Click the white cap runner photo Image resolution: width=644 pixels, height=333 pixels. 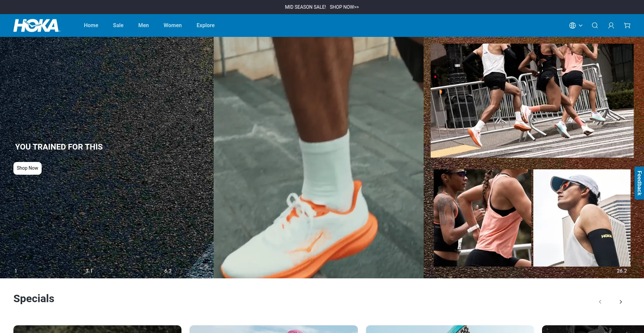[x=582, y=218]
